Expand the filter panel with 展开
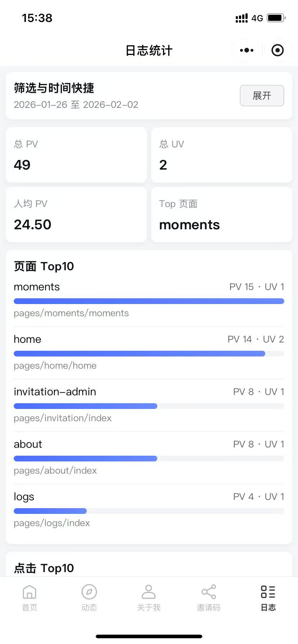The width and height of the screenshot is (298, 644). 262,96
